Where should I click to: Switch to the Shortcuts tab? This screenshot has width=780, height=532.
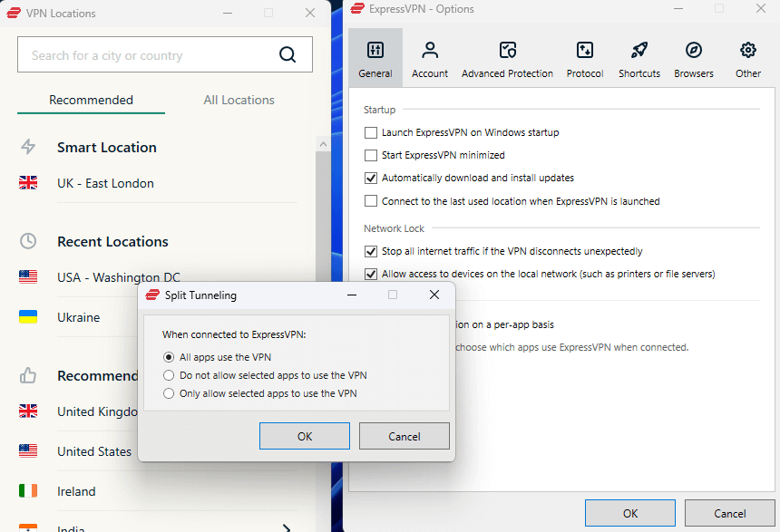coord(639,59)
